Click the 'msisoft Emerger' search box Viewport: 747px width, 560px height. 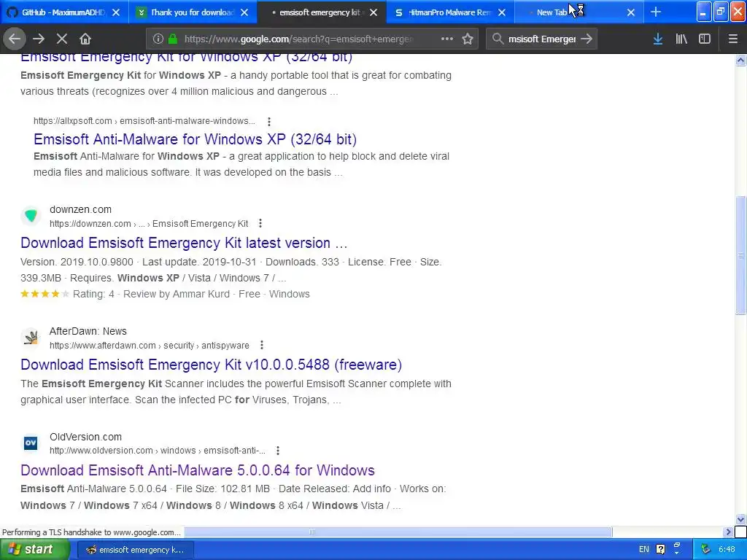542,39
